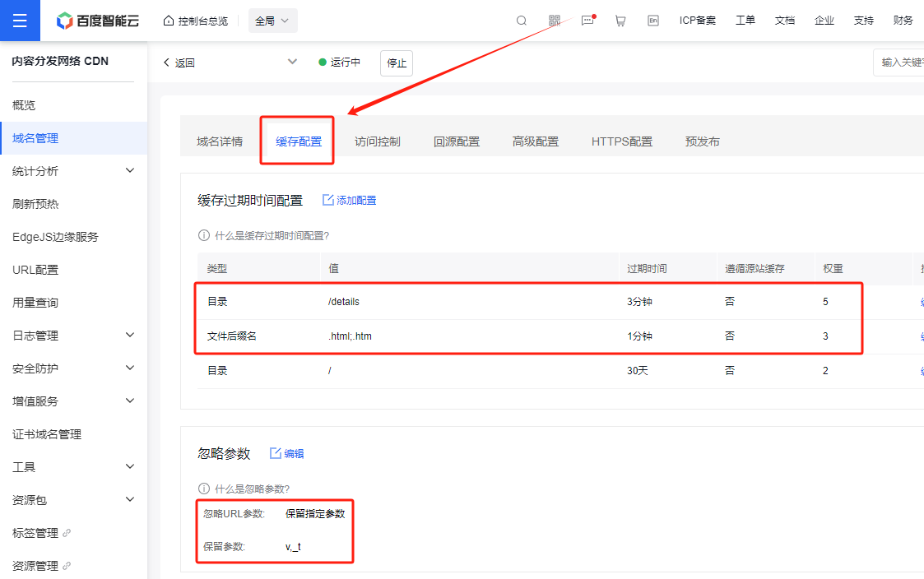Expand the 安全防护 sidebar section
This screenshot has height=579, width=924.
point(129,368)
